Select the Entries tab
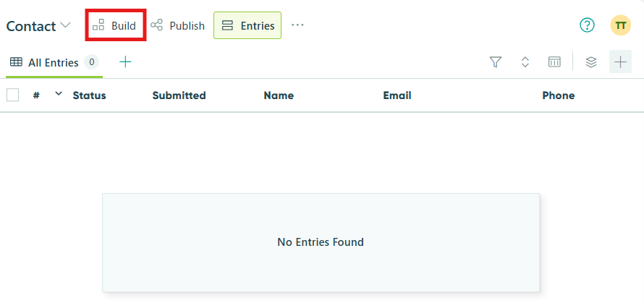The width and height of the screenshot is (644, 303). (x=247, y=25)
